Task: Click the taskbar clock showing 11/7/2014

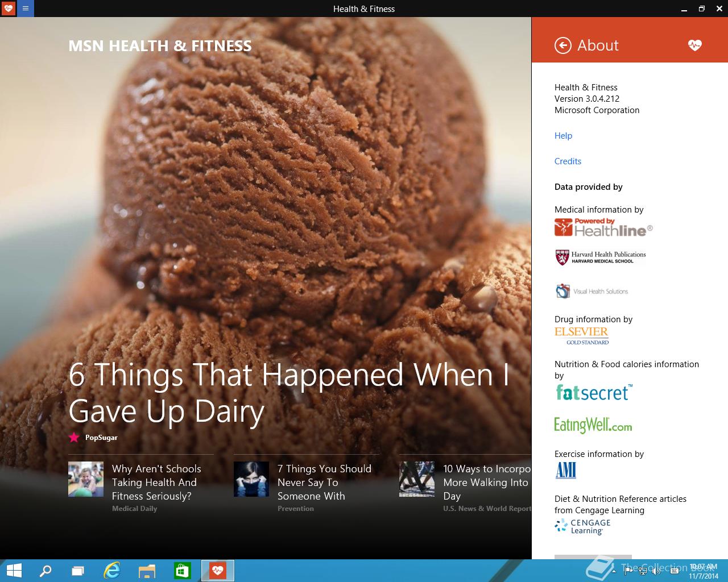Action: pyautogui.click(x=704, y=571)
